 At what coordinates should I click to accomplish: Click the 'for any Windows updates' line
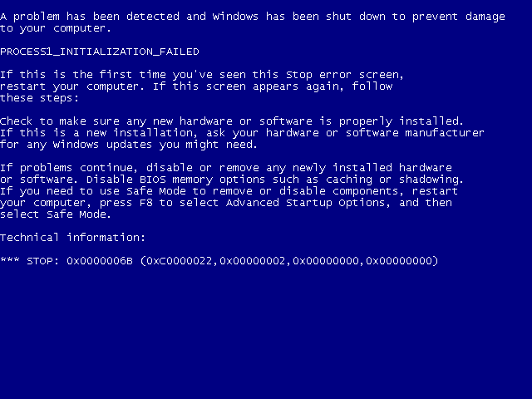tap(129, 145)
